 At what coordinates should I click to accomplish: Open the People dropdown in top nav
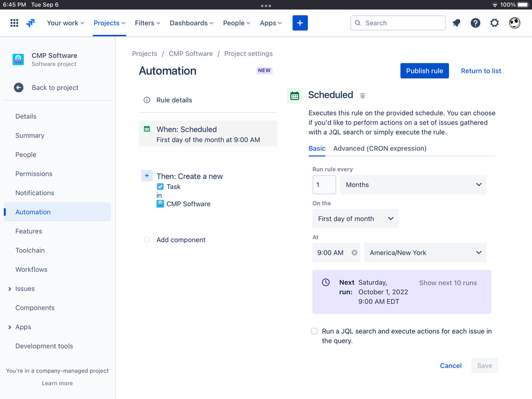coord(236,23)
